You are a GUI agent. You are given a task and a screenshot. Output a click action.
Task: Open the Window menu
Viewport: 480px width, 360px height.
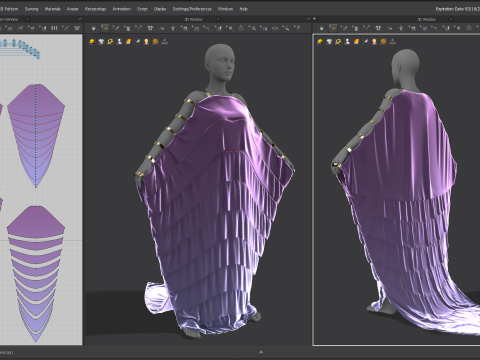tap(225, 9)
